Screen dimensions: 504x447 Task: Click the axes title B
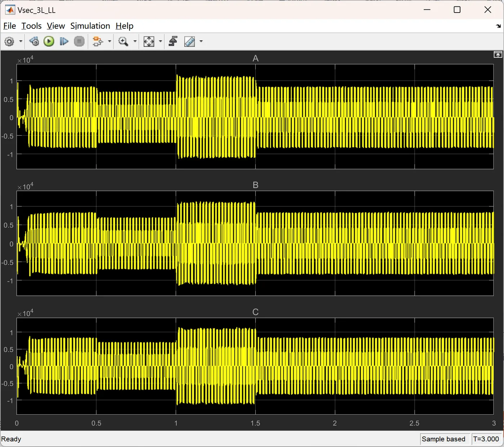pyautogui.click(x=256, y=185)
